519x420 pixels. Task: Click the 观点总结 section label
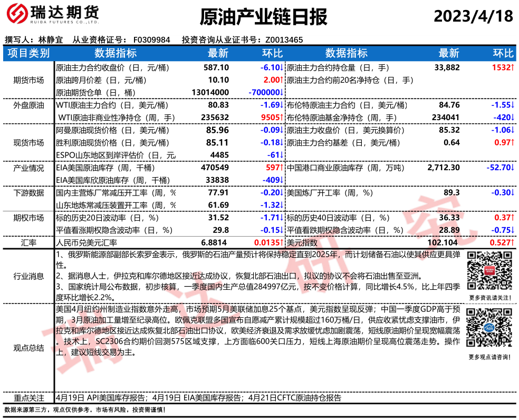(28, 348)
